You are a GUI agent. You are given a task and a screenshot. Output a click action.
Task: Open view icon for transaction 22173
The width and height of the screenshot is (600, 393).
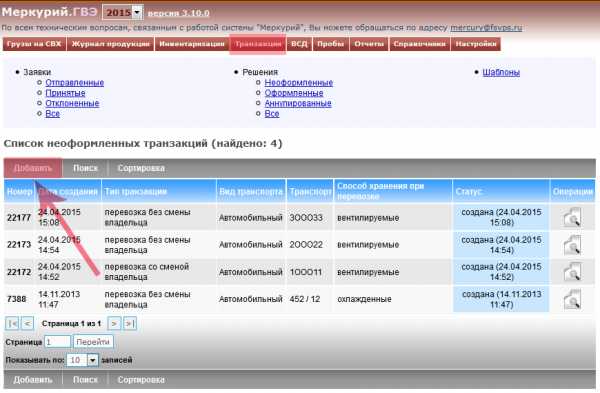572,245
